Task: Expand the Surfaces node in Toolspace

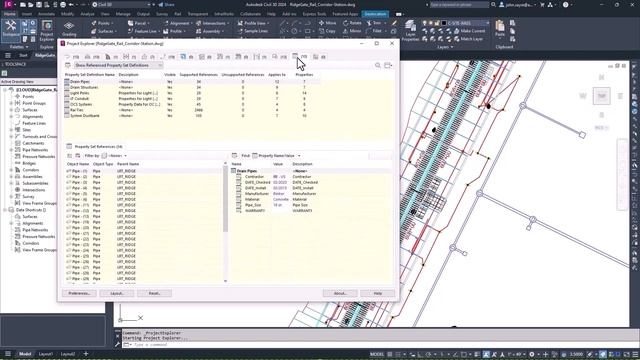Action: coord(11,110)
